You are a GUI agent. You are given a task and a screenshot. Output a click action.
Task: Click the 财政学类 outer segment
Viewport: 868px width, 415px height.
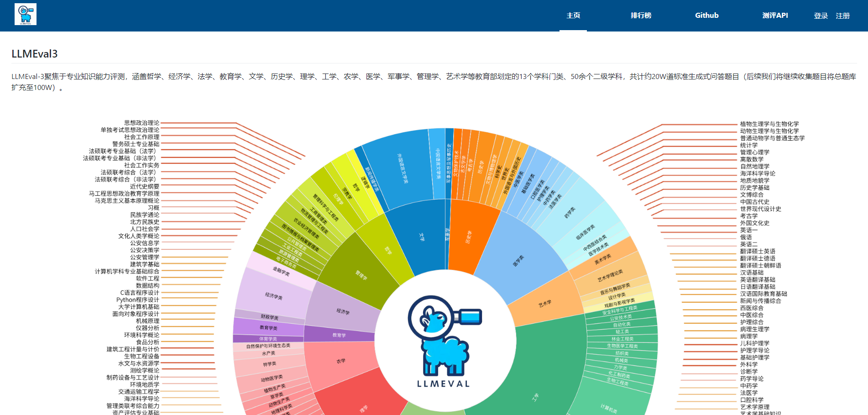click(269, 317)
